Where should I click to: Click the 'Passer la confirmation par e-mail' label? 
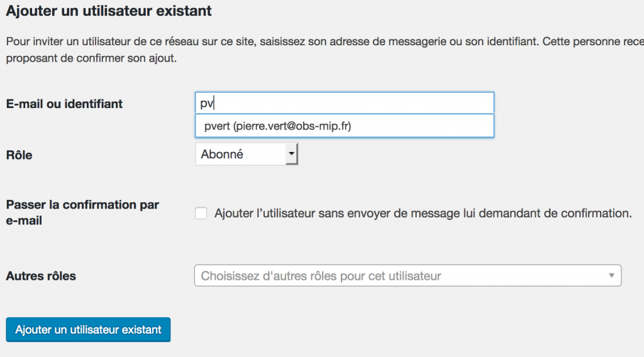click(x=82, y=212)
